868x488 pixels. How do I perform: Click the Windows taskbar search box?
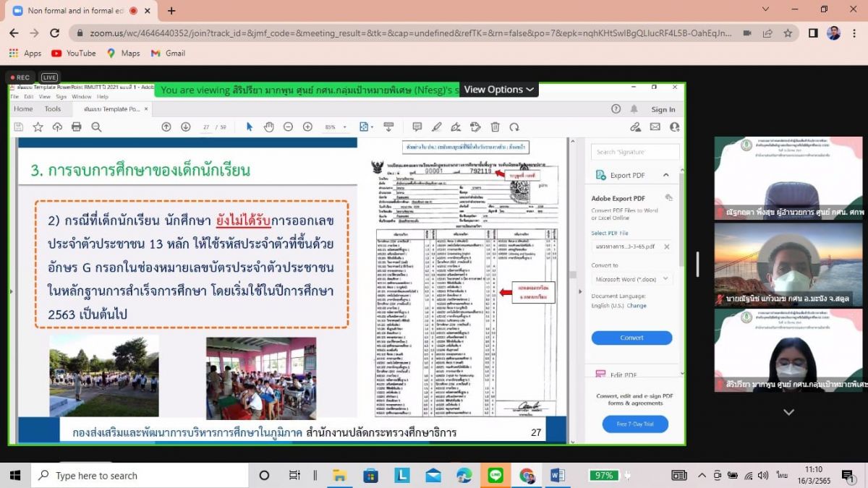click(x=140, y=475)
